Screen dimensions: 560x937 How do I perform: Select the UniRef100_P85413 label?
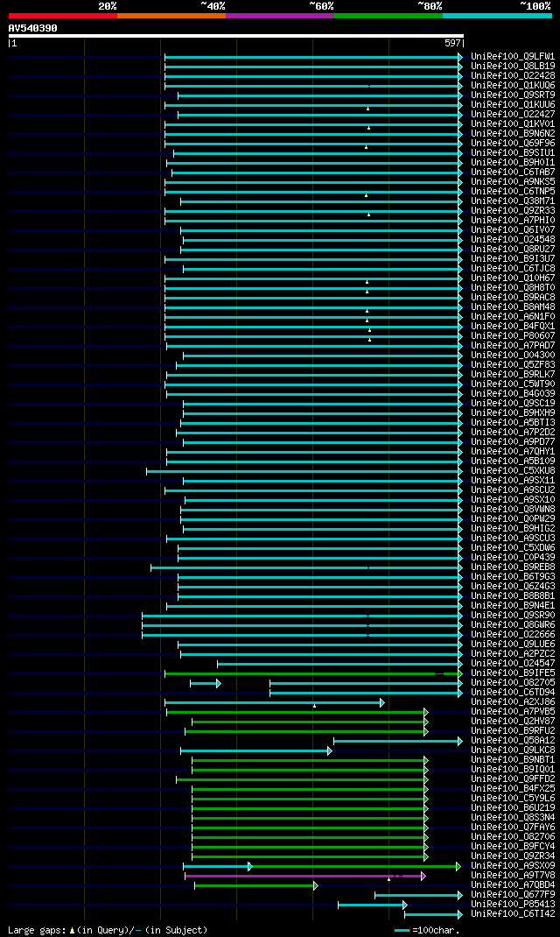pos(513,904)
